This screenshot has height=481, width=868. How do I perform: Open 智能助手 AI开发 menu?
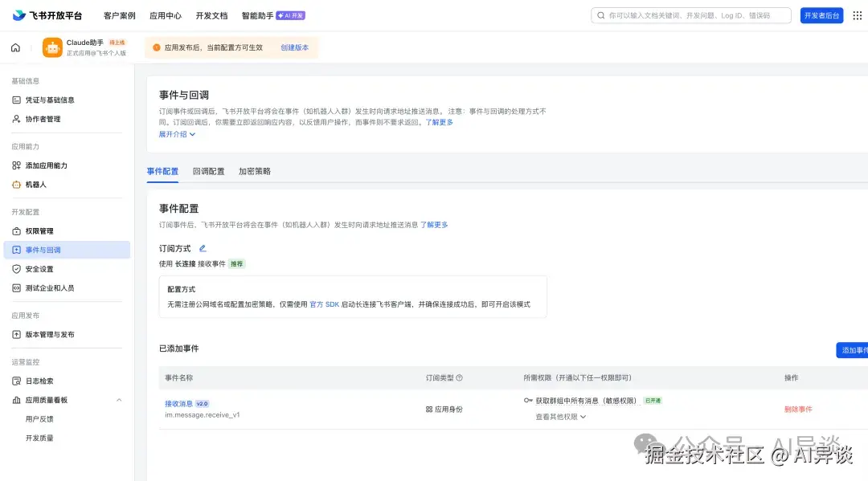(x=273, y=15)
